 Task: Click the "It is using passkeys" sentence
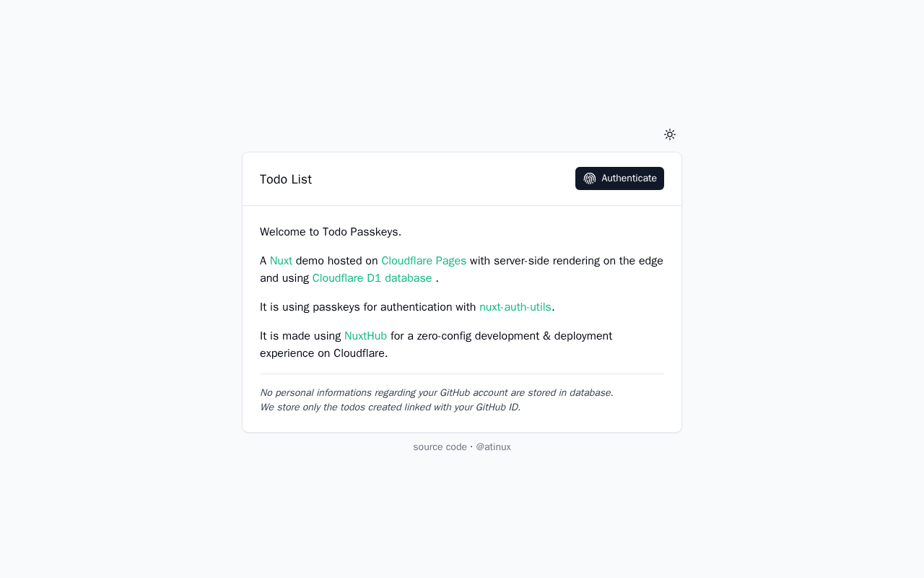click(367, 307)
